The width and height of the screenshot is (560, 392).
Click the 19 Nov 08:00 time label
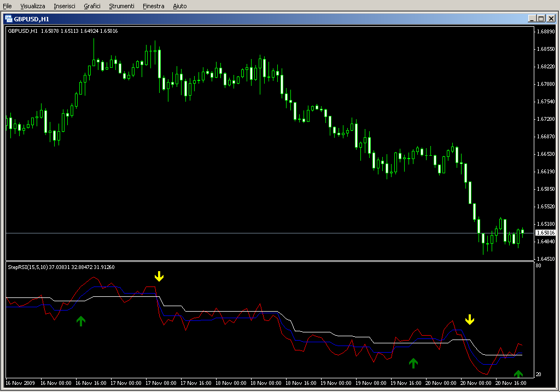coord(371,383)
